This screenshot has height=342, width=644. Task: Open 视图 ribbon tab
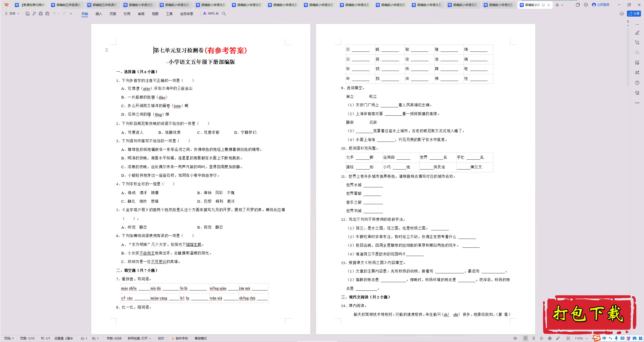coord(155,14)
